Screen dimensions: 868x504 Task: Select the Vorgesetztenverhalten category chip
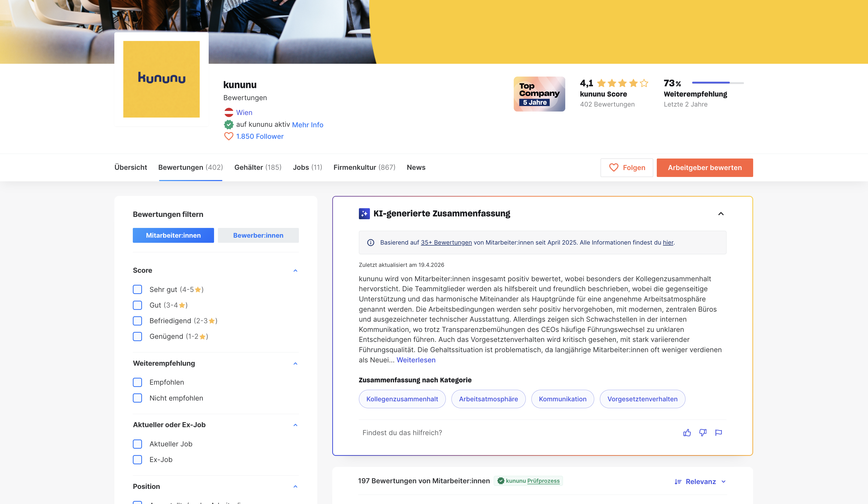coord(642,399)
